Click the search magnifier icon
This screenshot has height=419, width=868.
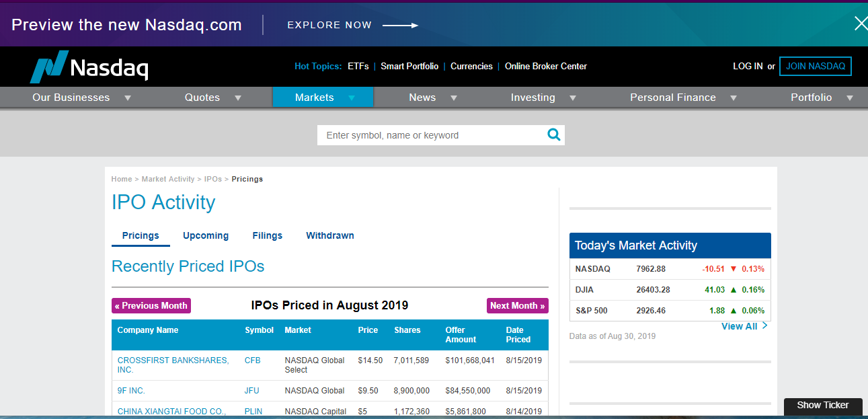554,135
